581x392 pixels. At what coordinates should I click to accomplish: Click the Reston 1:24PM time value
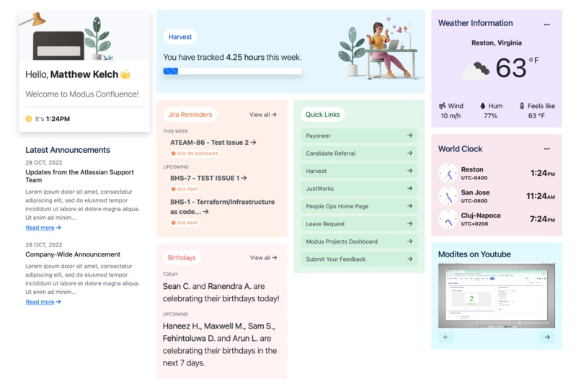click(543, 173)
